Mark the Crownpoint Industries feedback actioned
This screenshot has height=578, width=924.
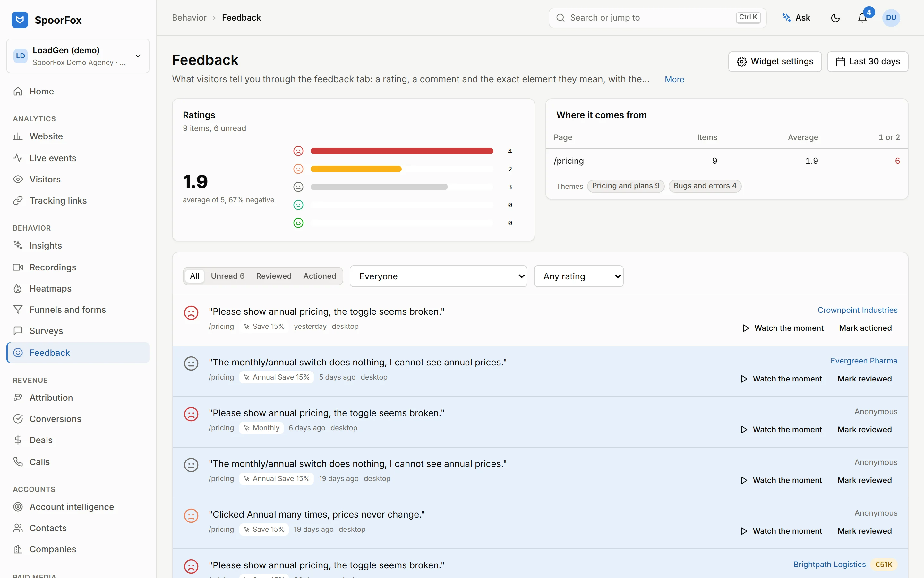(x=865, y=328)
